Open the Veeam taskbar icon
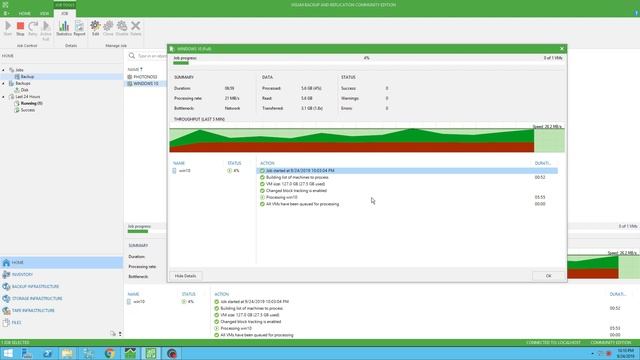 [151, 353]
